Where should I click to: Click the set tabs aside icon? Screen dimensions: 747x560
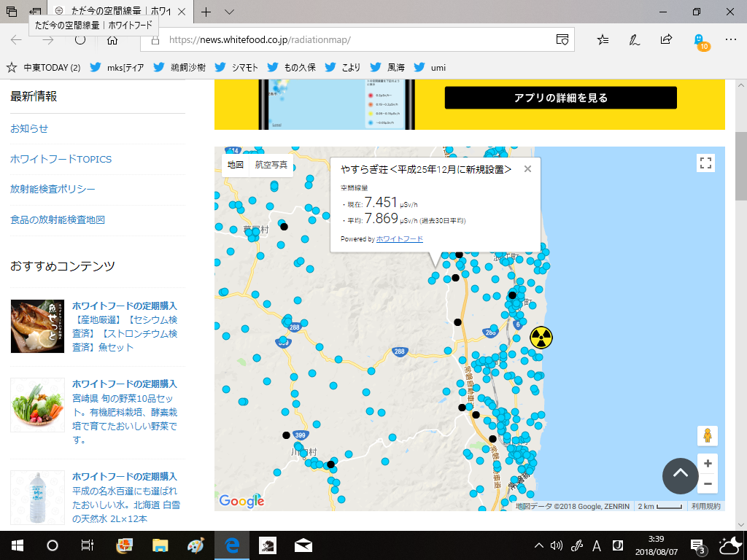(x=35, y=12)
